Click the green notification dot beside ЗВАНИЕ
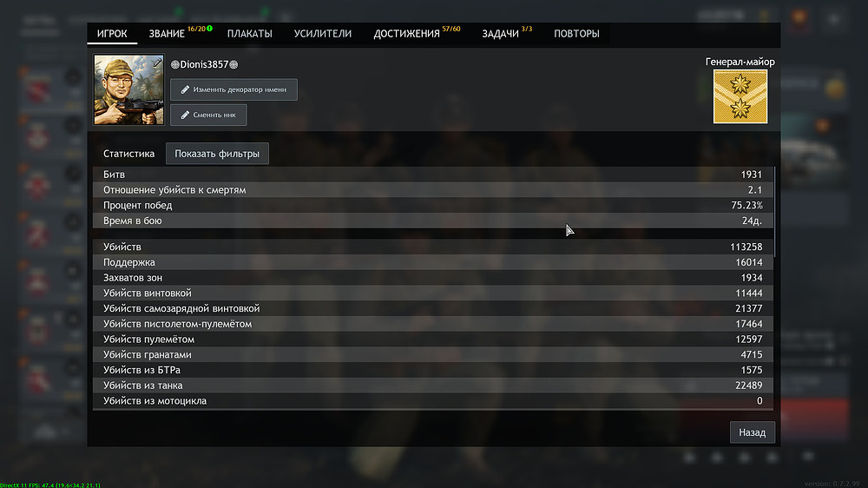 209,29
